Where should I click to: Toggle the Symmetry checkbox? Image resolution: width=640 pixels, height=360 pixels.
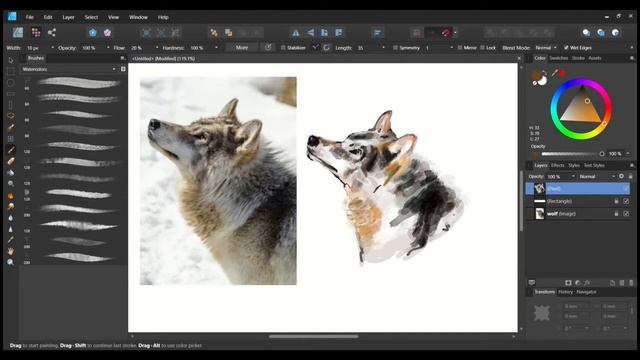395,48
